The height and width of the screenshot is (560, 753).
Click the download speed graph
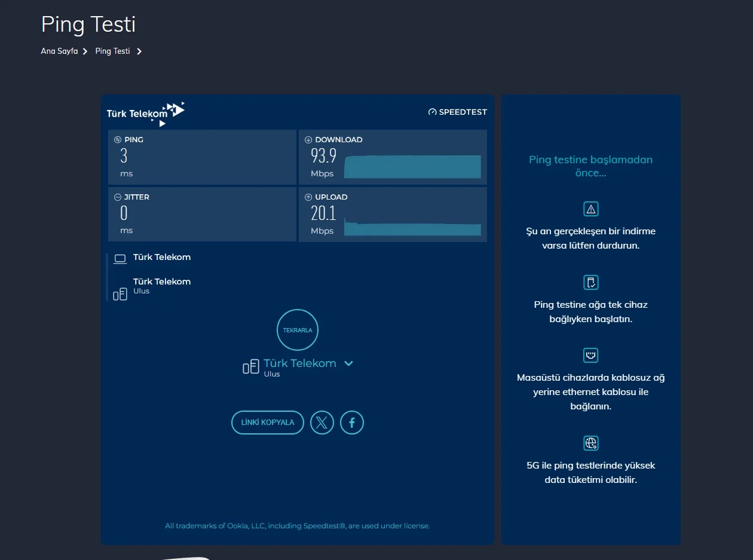[413, 167]
